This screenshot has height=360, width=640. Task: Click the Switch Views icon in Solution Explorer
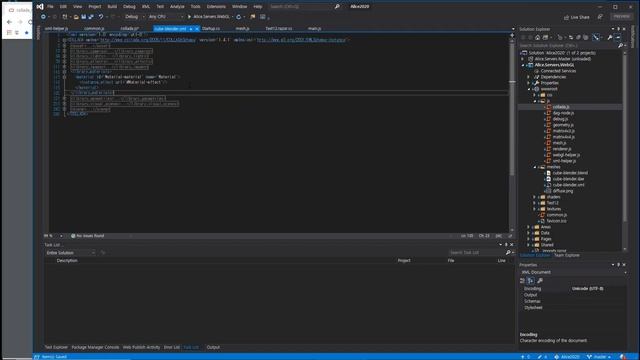[545, 38]
